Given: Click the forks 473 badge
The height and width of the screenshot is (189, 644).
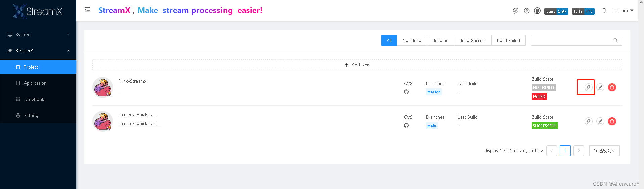Looking at the screenshot, I should (583, 11).
